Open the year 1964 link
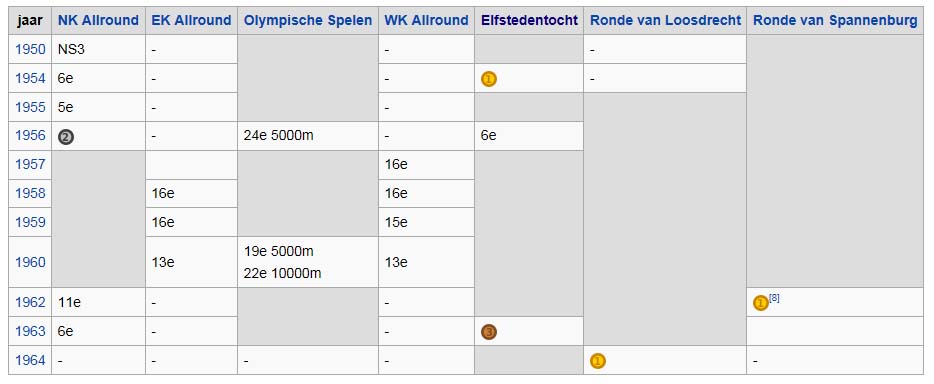934x384 pixels. point(30,360)
